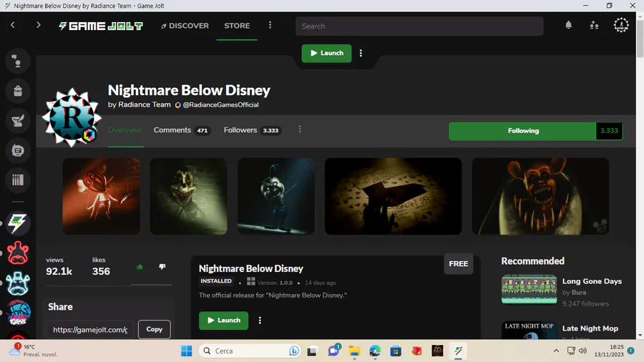Open the game library sidebar icon

tap(18, 180)
